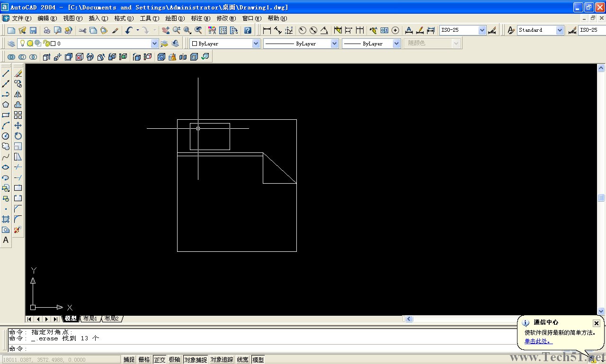Viewport: 606px width, 364px height.
Task: Select the Rectangle draw tool
Action: click(x=6, y=115)
